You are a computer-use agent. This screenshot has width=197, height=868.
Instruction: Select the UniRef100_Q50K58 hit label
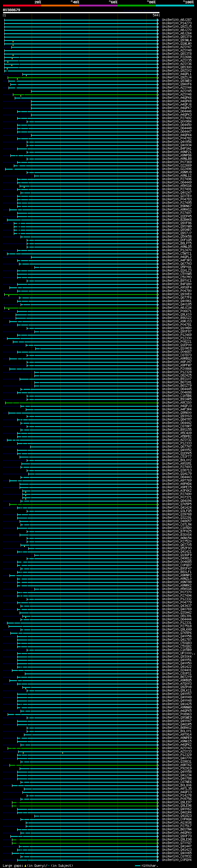(x=177, y=236)
